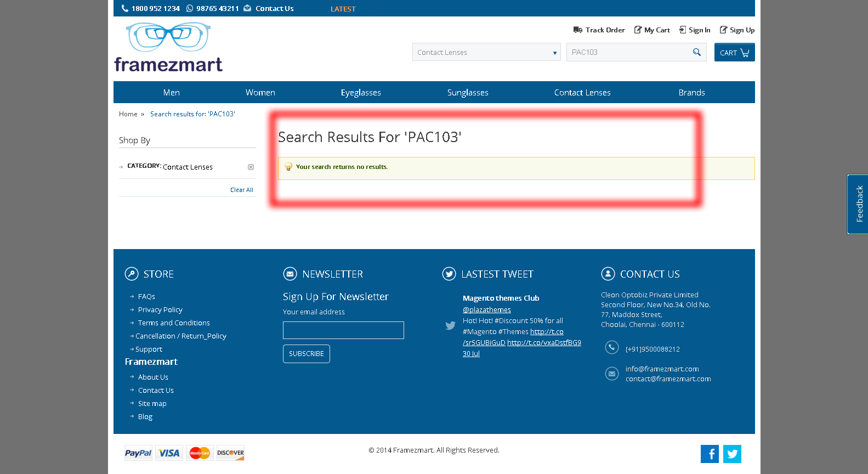Click the info@framezmart.com email address
Image resolution: width=868 pixels, height=474 pixels.
662,369
